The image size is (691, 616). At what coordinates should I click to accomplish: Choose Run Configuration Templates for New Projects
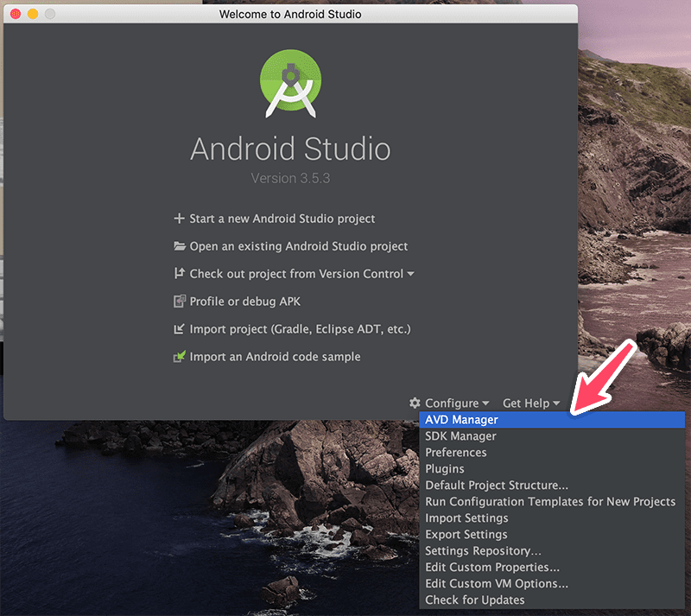[552, 501]
